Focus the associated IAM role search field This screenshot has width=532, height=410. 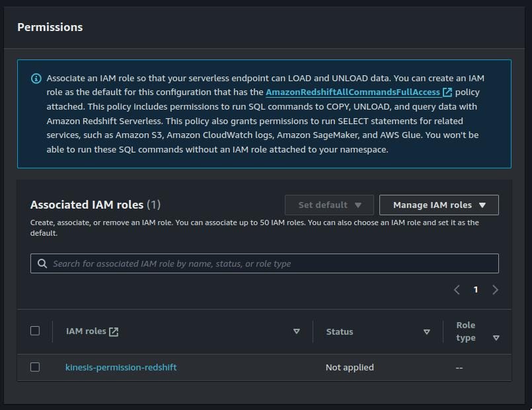(264, 263)
